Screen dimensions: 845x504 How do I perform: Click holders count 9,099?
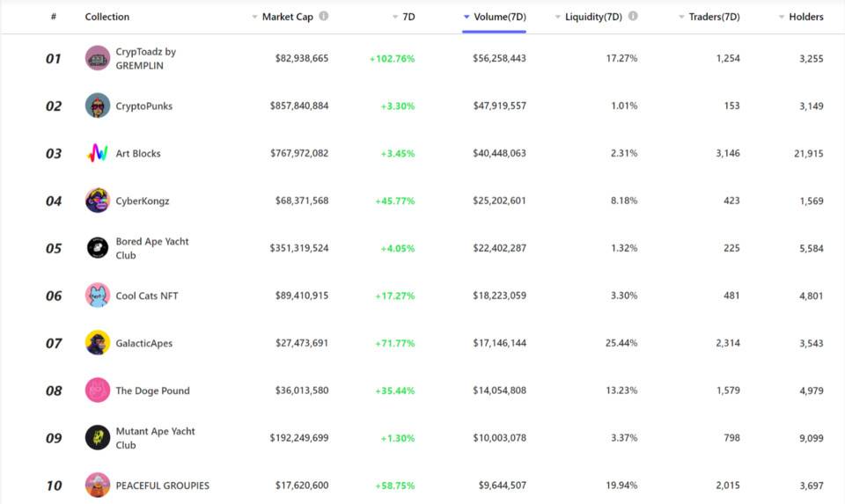click(811, 438)
